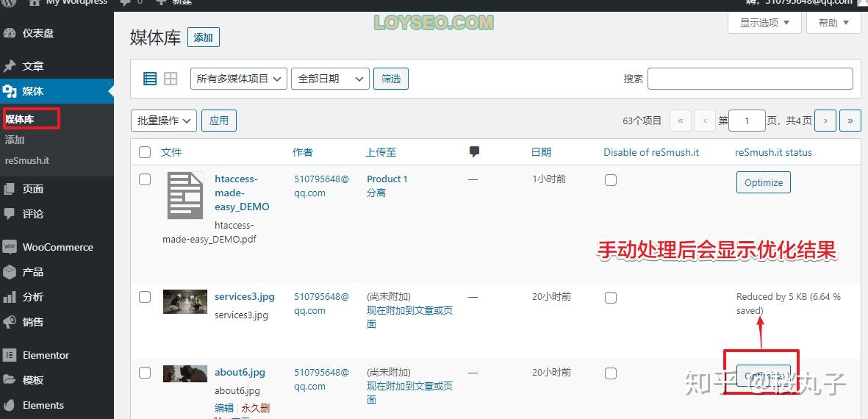Select the about6.jpg row checkbox
The height and width of the screenshot is (419, 868).
145,373
